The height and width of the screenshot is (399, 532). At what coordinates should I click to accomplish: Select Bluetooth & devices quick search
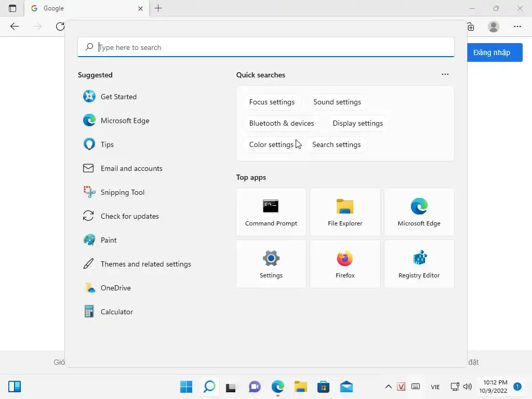282,123
